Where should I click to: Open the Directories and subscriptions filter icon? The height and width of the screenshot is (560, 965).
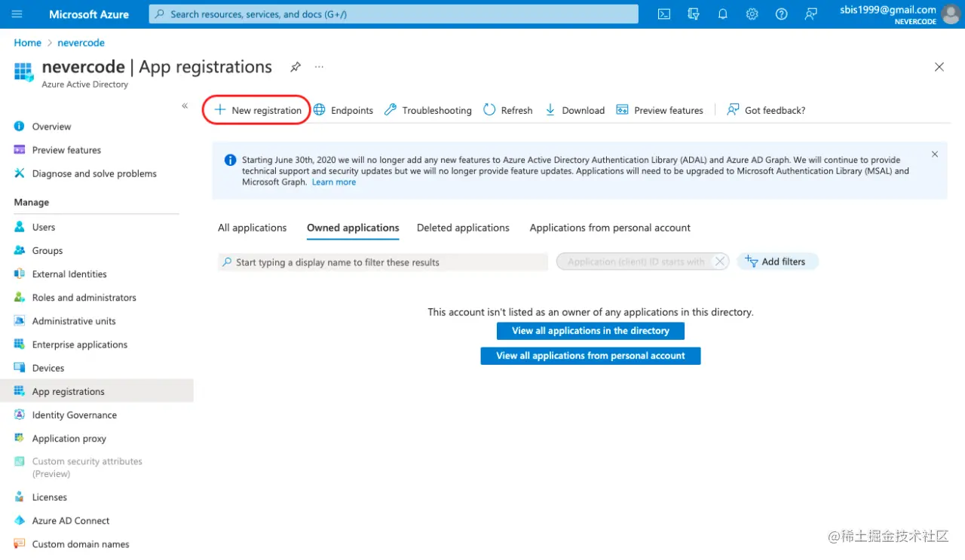[694, 14]
